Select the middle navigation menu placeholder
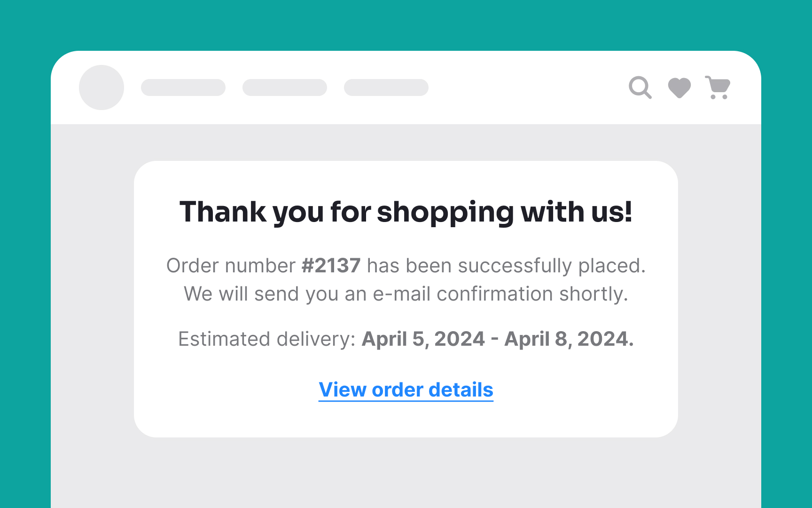The height and width of the screenshot is (508, 812). click(x=285, y=87)
